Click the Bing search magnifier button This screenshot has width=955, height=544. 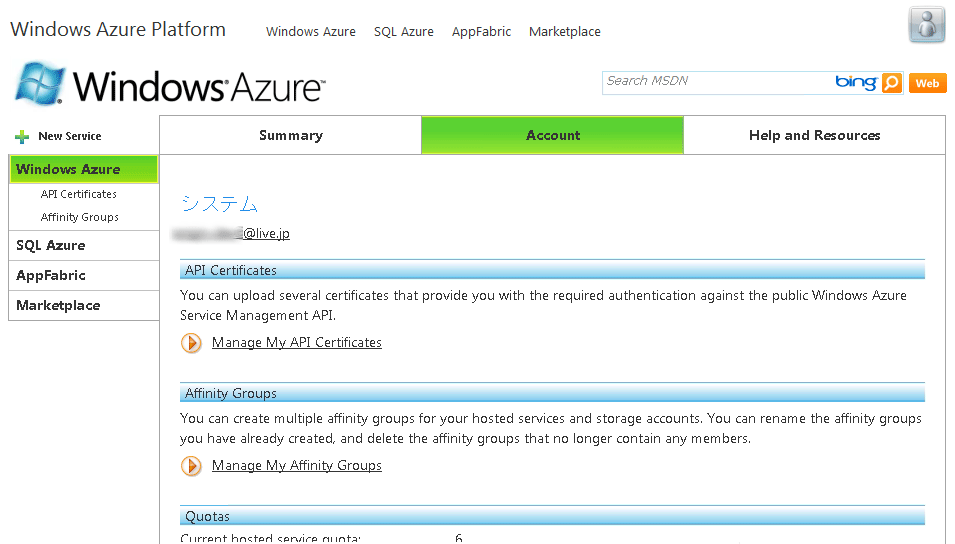click(892, 82)
